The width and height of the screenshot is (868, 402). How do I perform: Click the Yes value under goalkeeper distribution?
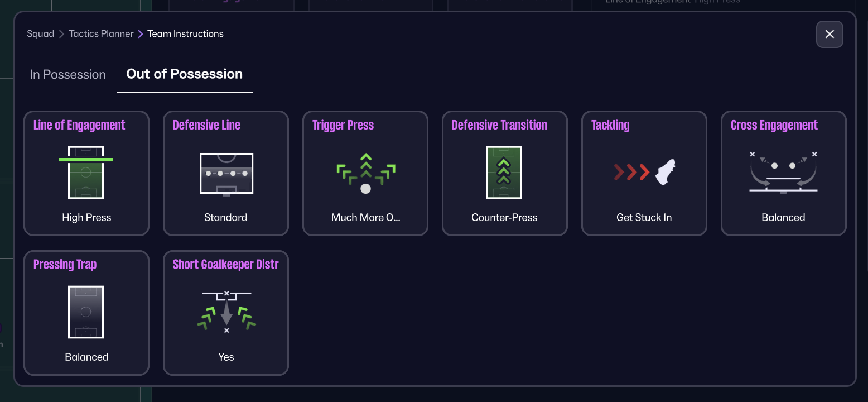click(226, 357)
